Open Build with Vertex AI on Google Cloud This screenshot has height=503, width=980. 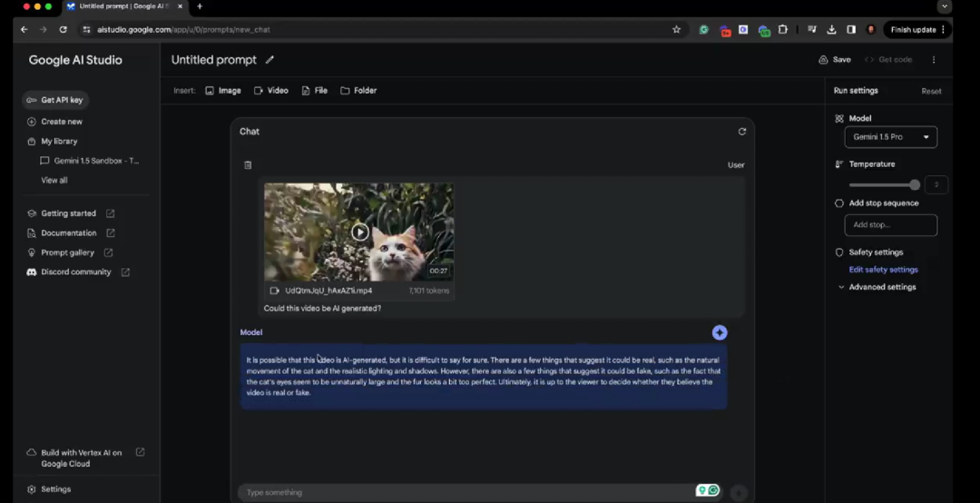(85, 458)
